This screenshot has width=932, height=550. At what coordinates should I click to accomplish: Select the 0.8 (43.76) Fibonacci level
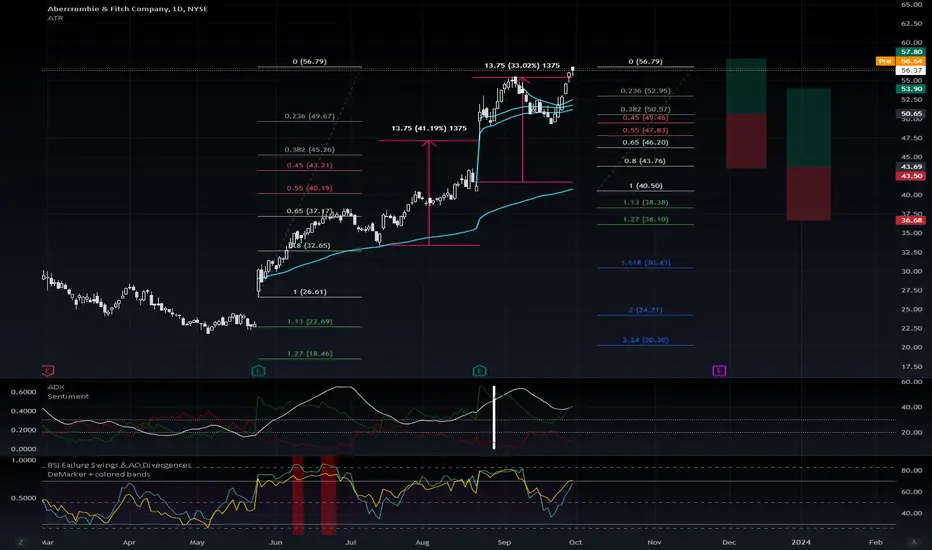(645, 161)
